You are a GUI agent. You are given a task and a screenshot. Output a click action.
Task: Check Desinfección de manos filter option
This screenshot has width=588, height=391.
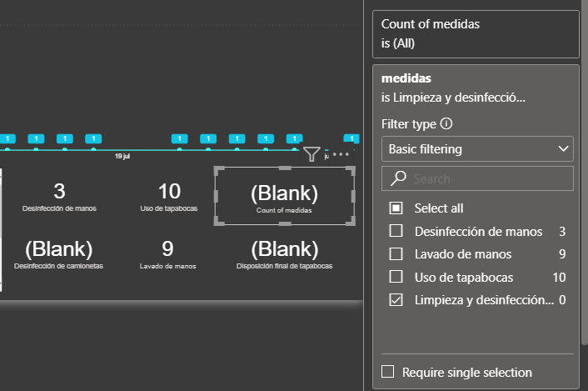pyautogui.click(x=396, y=231)
